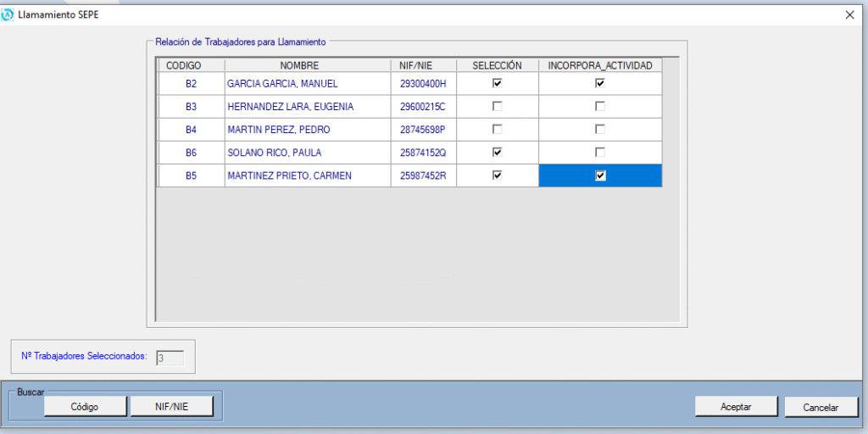This screenshot has width=868, height=434.
Task: Click the NOMBRE column header
Action: 298,65
